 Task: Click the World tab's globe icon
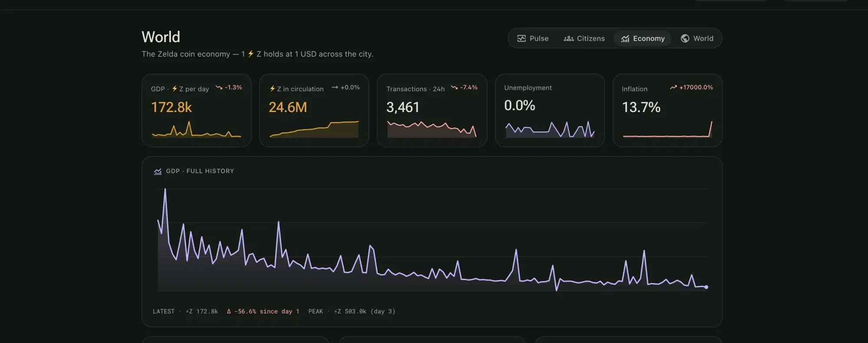(x=685, y=38)
